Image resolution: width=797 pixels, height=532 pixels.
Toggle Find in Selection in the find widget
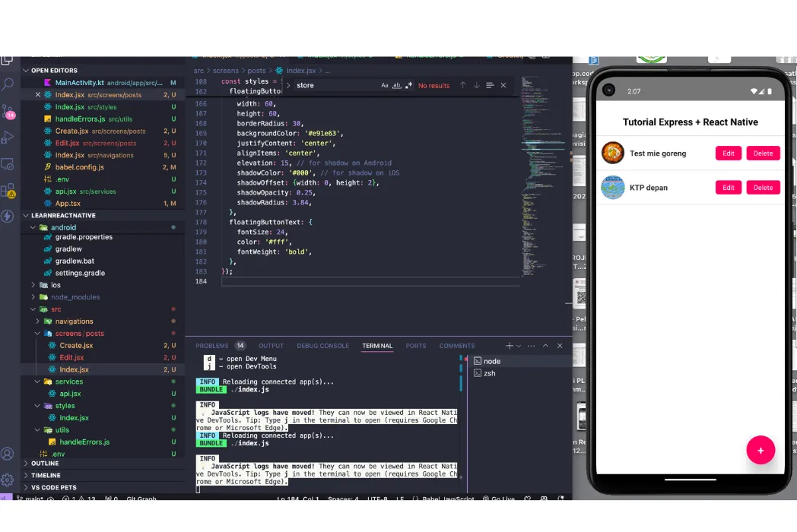point(490,85)
